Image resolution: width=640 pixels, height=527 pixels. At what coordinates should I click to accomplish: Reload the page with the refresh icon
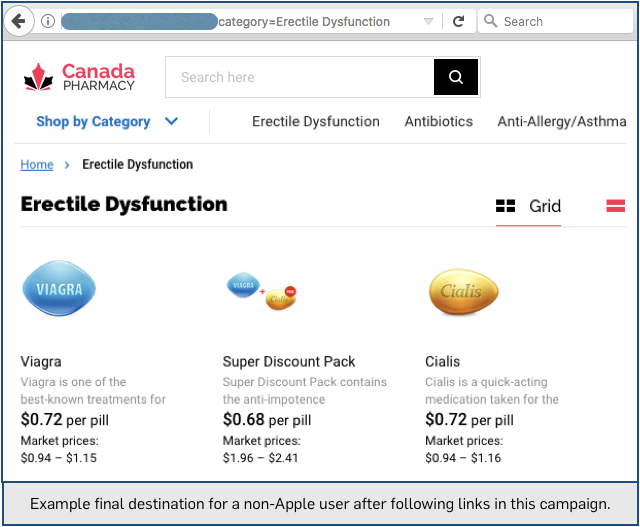coord(459,21)
